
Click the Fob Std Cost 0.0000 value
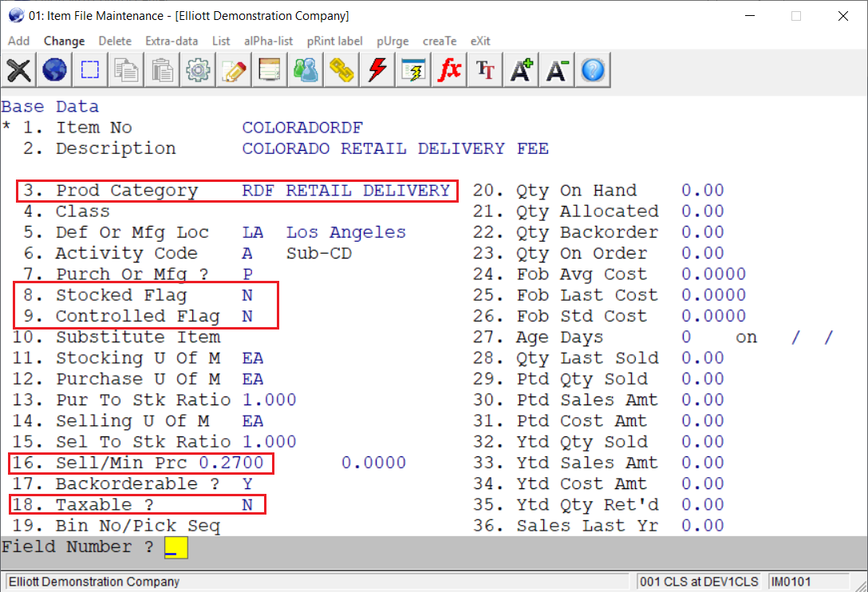click(x=713, y=317)
